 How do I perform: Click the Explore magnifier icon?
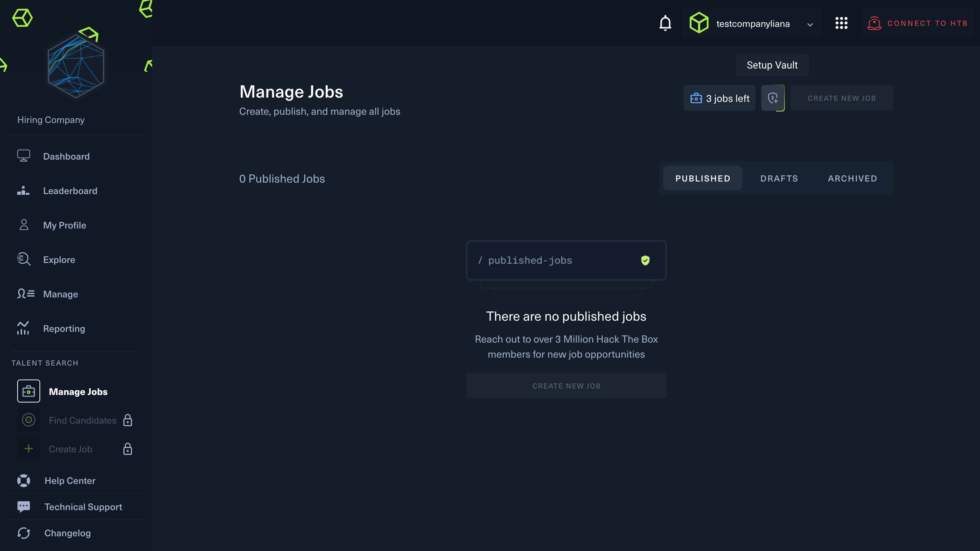24,259
